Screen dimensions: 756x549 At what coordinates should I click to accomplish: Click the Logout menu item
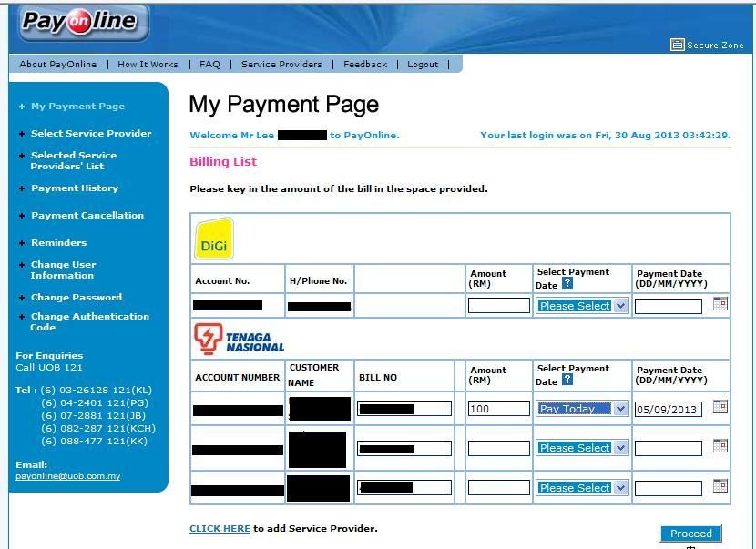point(423,65)
